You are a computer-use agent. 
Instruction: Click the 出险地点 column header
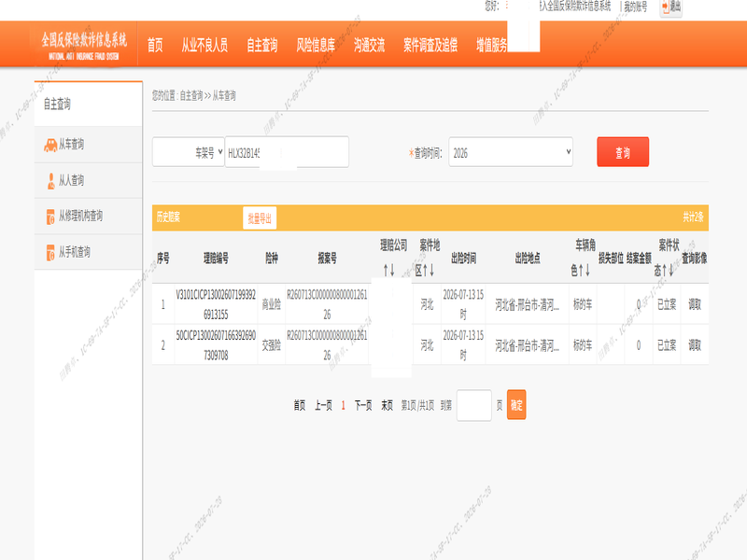(528, 259)
